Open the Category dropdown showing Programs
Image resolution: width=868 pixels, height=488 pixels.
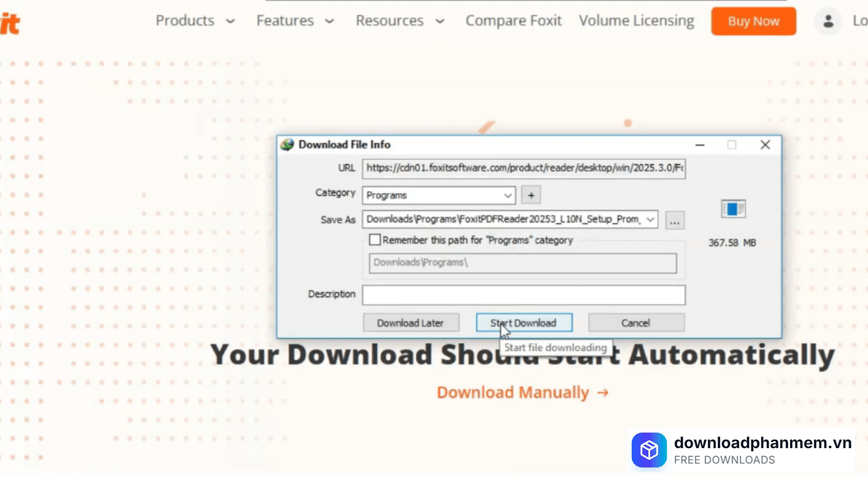click(x=439, y=195)
